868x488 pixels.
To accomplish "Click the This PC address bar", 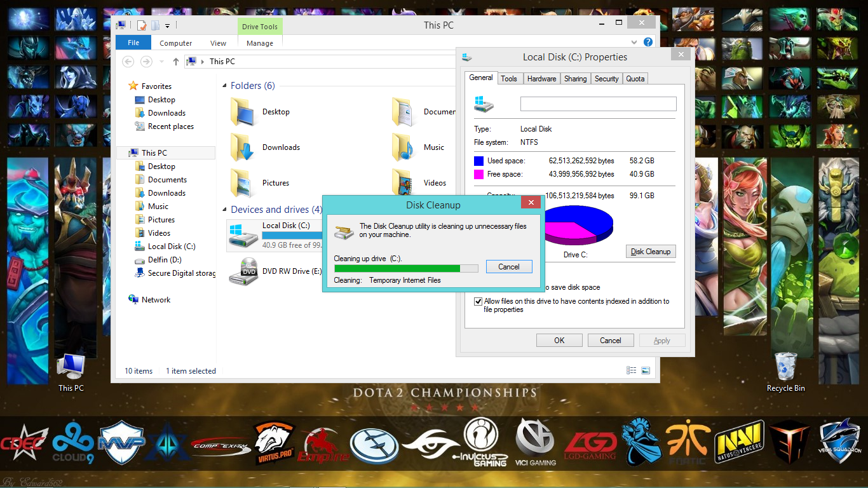I will click(x=321, y=62).
